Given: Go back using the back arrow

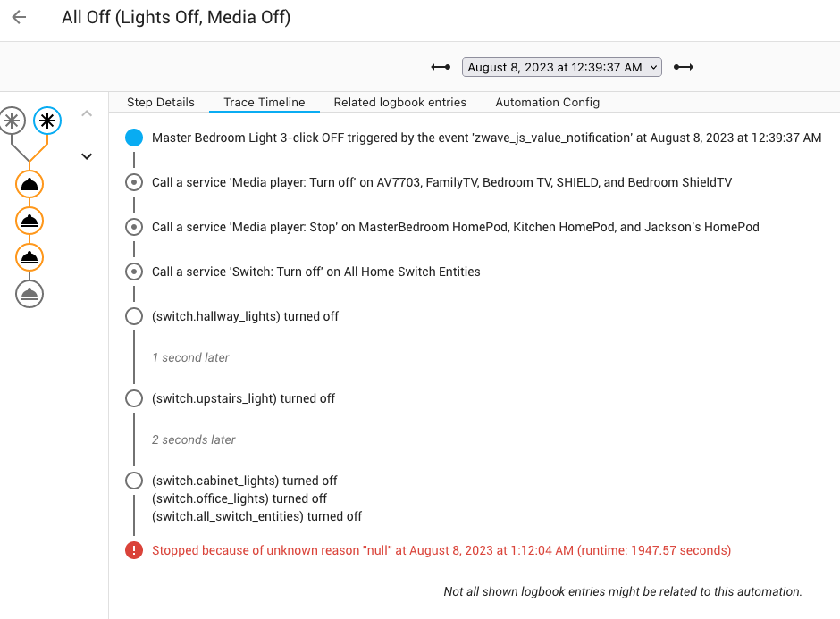Looking at the screenshot, I should (x=19, y=17).
